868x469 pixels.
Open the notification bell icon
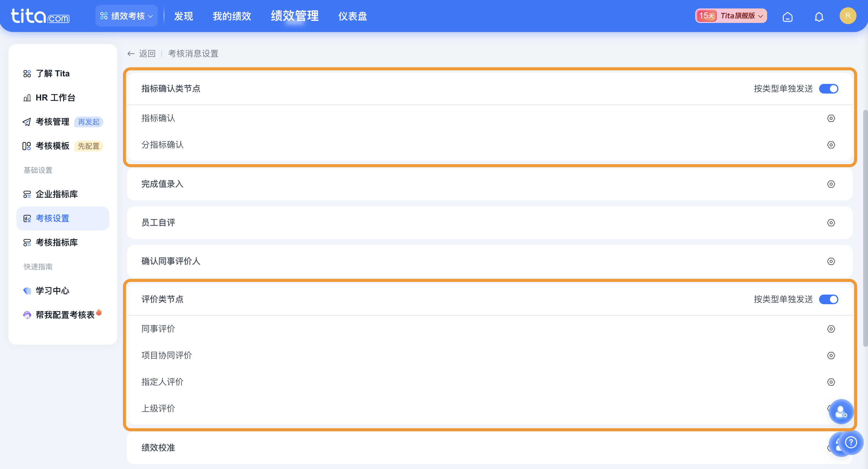point(819,16)
